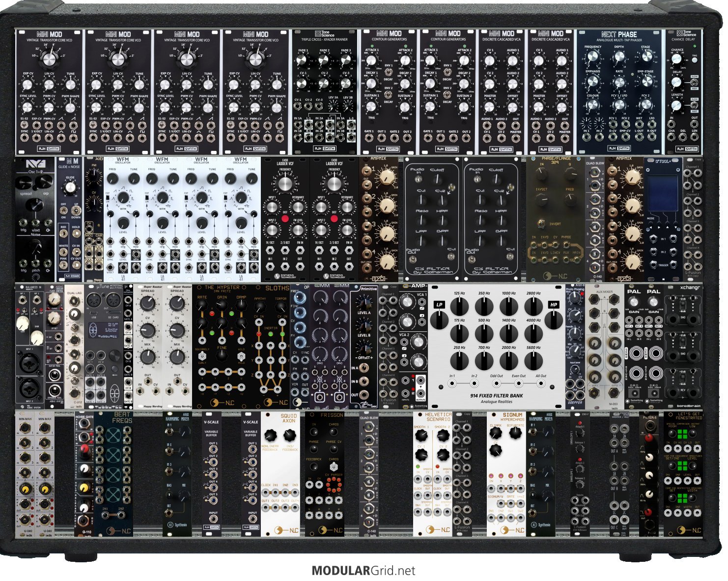Flip the Invert switch on Phase/Flange 329
This screenshot has height=581, width=728.
541,224
